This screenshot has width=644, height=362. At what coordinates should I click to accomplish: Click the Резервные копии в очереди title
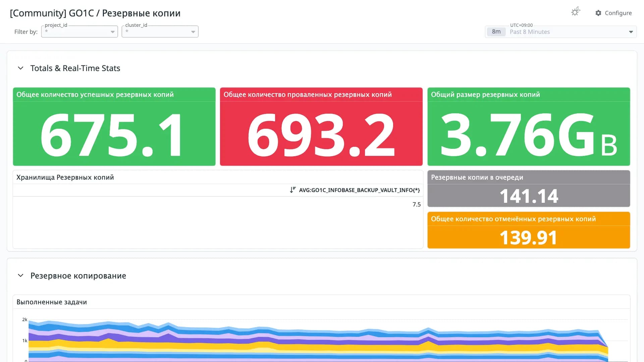coord(477,177)
